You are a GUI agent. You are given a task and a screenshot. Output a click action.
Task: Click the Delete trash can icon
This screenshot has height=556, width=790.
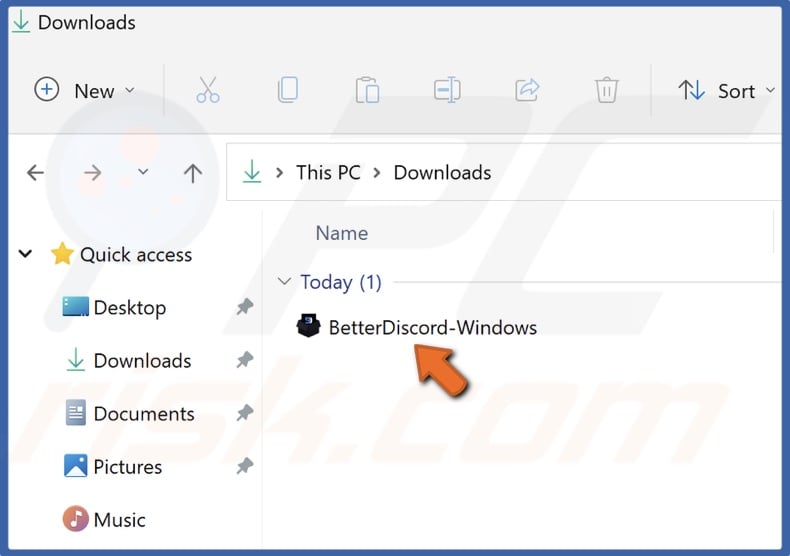(607, 90)
